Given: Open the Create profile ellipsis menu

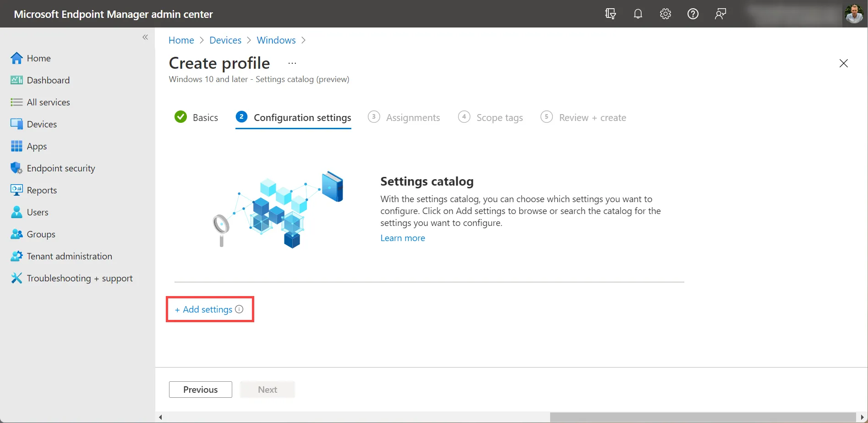Looking at the screenshot, I should pyautogui.click(x=292, y=63).
